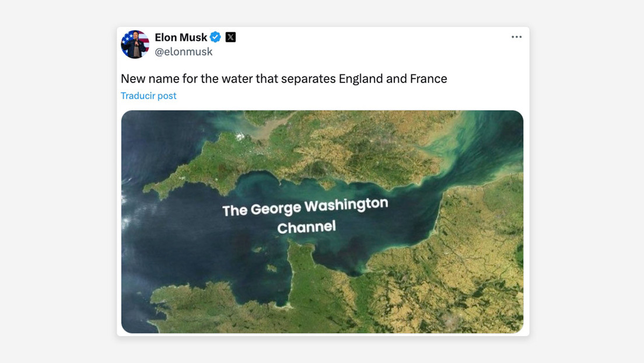The width and height of the screenshot is (644, 363).
Task: Click the 'George Washington Channel' text on the map
Action: [x=306, y=215]
